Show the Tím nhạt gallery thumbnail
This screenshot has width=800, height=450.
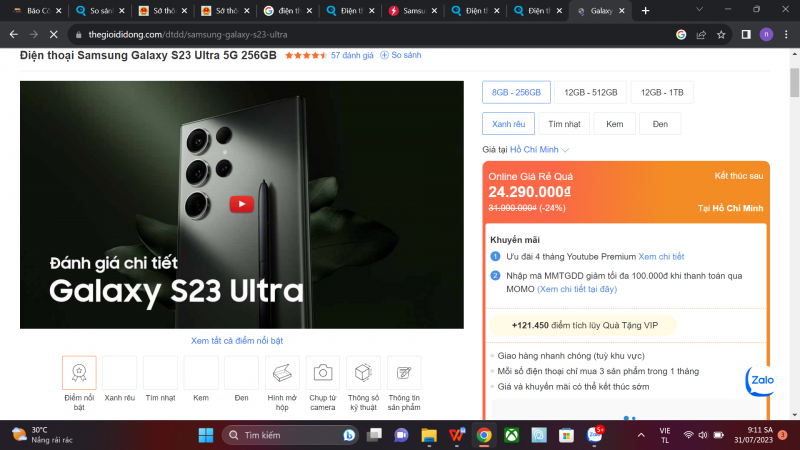point(160,373)
